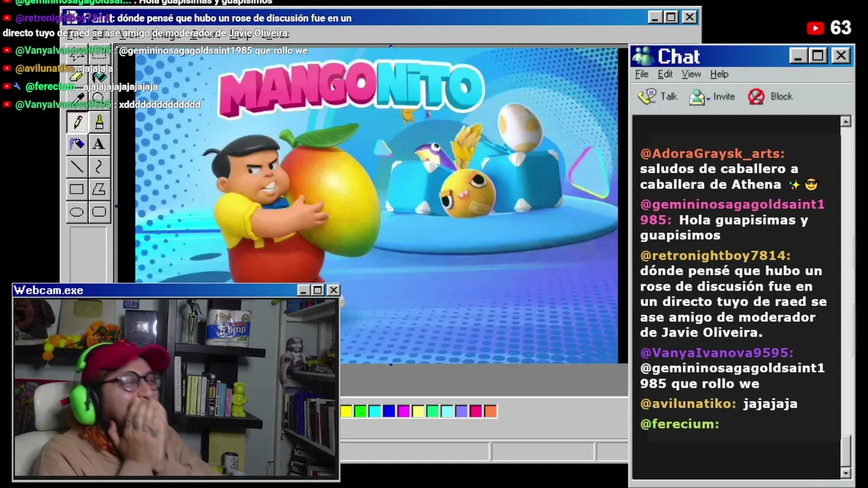Click username @avilunatiko in Chat window

(x=688, y=403)
